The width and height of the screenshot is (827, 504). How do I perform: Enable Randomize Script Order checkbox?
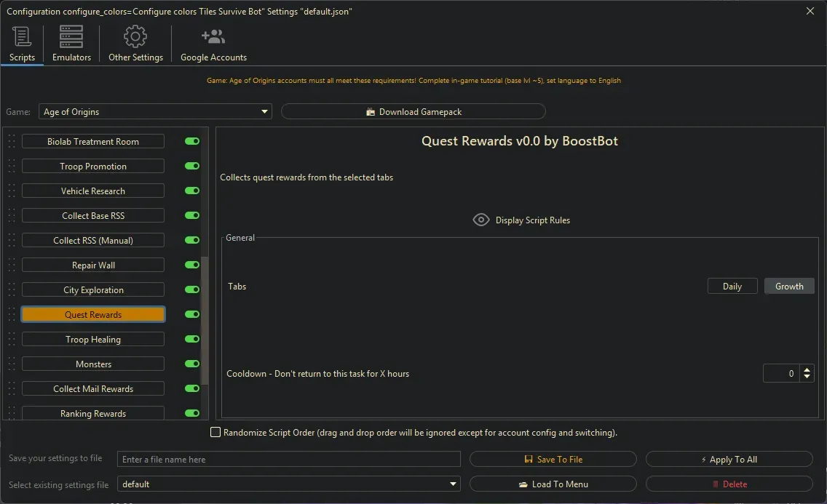click(x=215, y=432)
